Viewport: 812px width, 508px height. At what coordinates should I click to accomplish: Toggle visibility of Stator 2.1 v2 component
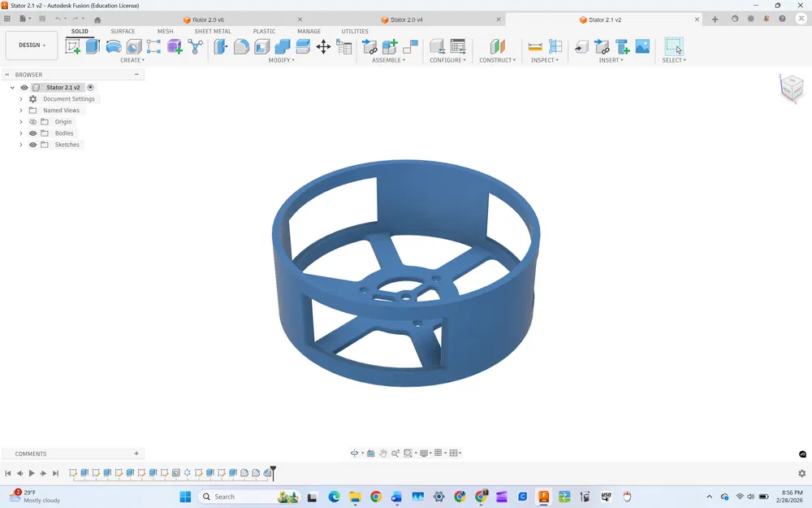pos(24,88)
